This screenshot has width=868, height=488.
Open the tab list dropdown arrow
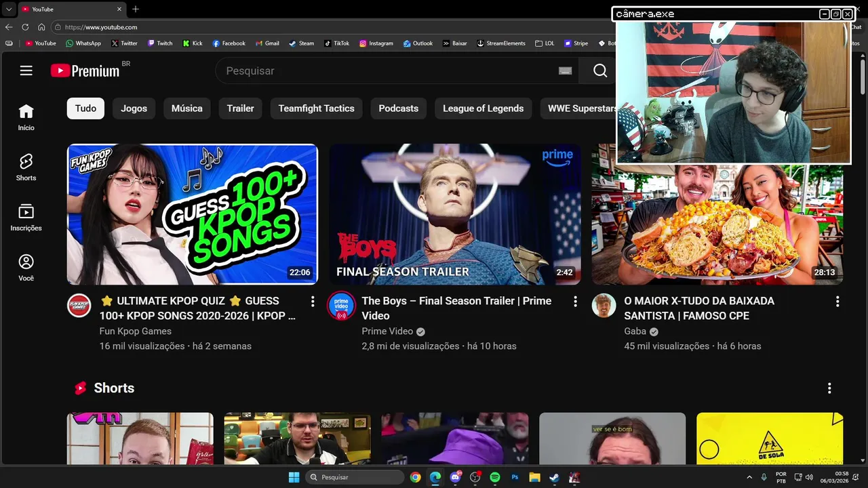tap(9, 9)
